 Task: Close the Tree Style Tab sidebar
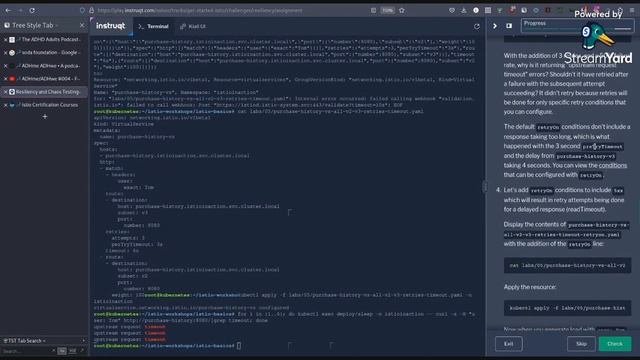(x=82, y=25)
